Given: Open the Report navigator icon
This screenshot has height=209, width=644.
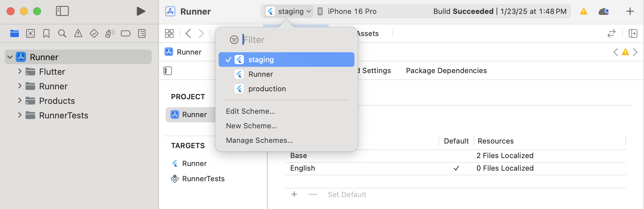Looking at the screenshot, I should 142,33.
